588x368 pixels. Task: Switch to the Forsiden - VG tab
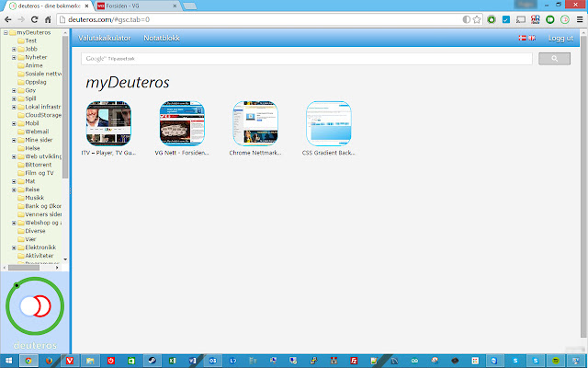click(137, 6)
